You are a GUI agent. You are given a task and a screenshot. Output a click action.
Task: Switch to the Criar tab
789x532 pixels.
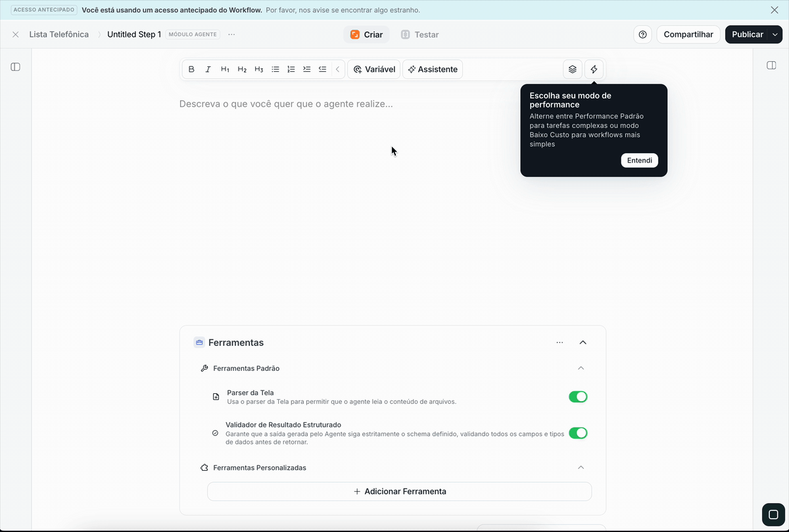tap(366, 34)
